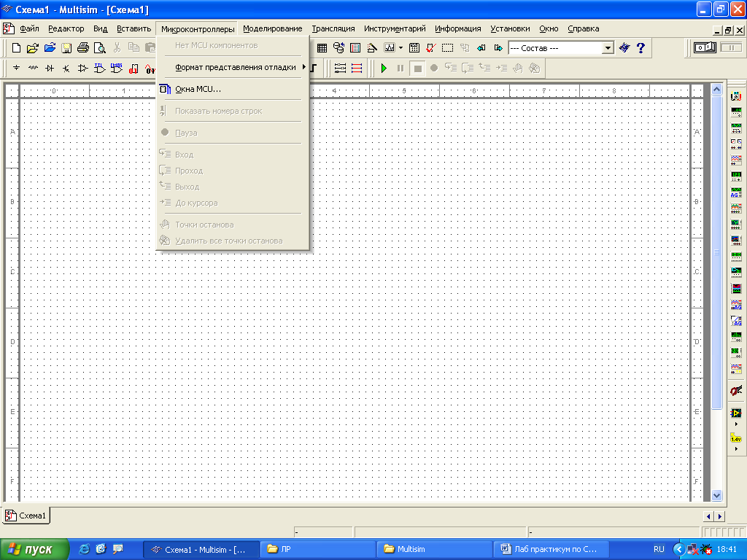Open the Инструментарий menu
The height and width of the screenshot is (560, 747).
tap(395, 28)
